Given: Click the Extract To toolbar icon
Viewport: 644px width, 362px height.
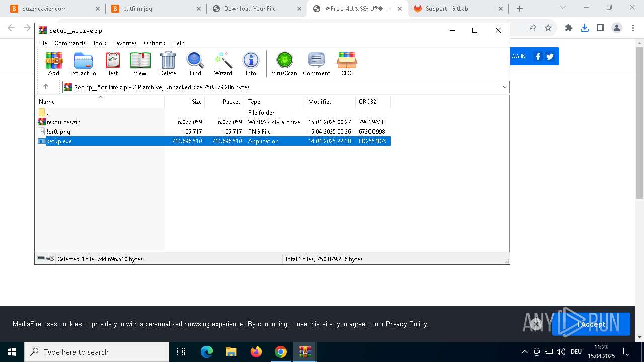Looking at the screenshot, I should click(x=83, y=64).
